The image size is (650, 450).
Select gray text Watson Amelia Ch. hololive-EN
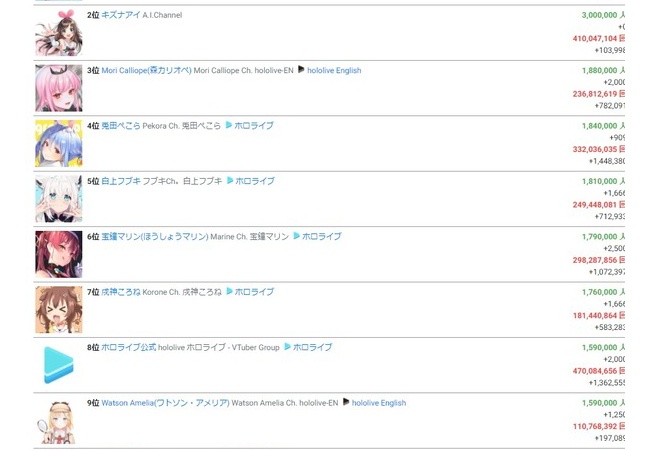click(285, 403)
